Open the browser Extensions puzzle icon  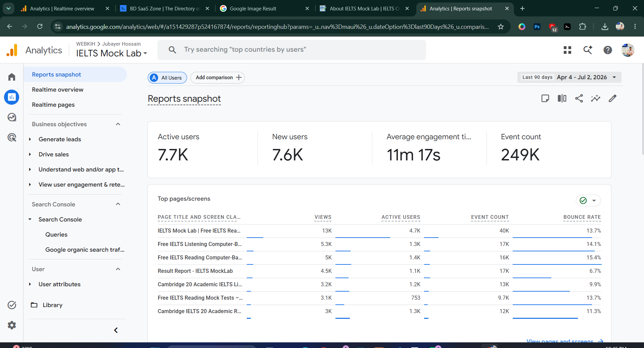[x=583, y=27]
